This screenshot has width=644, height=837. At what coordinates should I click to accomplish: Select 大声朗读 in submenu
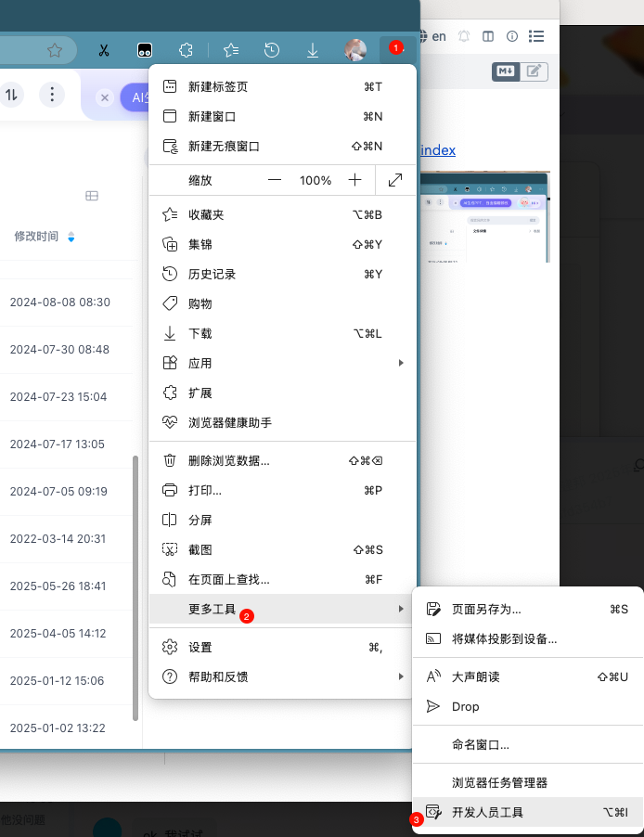click(528, 676)
